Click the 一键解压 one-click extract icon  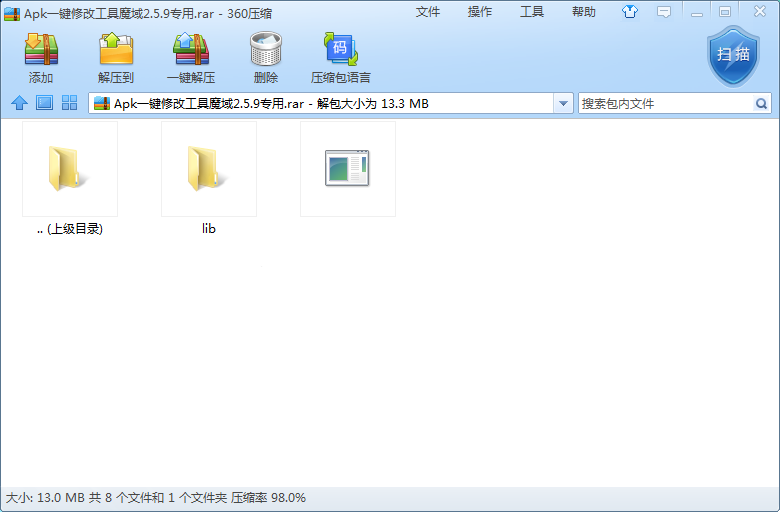191,49
